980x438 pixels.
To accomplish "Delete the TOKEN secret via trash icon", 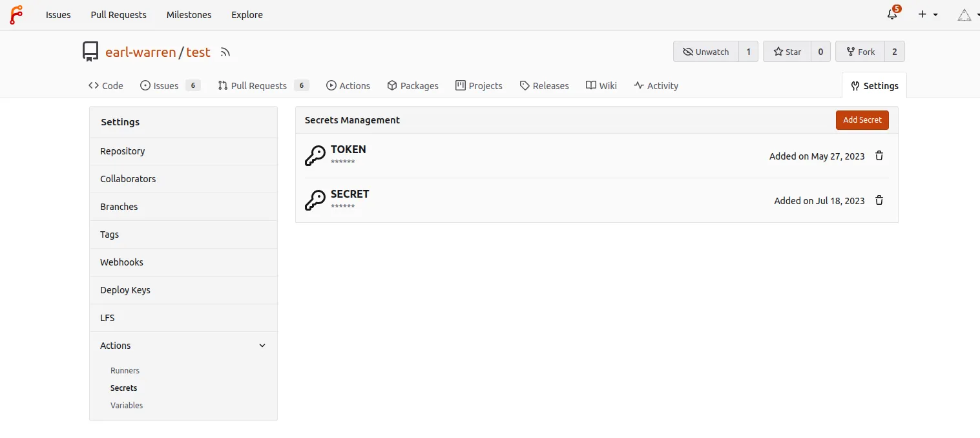I will coord(879,156).
